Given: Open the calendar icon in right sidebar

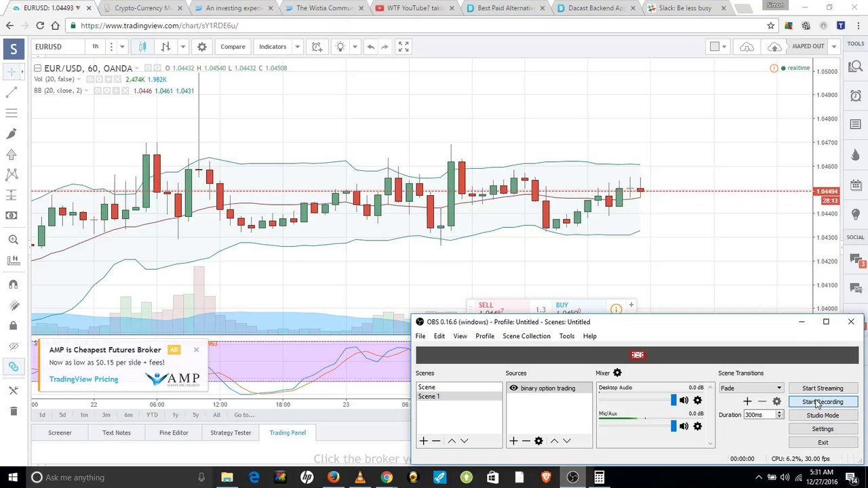Looking at the screenshot, I should pos(856,185).
